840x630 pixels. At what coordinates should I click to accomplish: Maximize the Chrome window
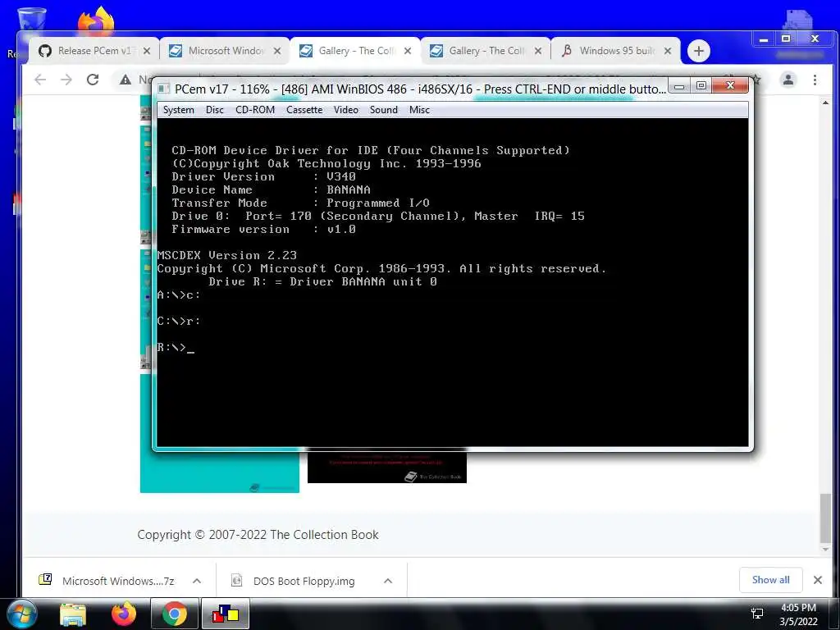pos(785,39)
